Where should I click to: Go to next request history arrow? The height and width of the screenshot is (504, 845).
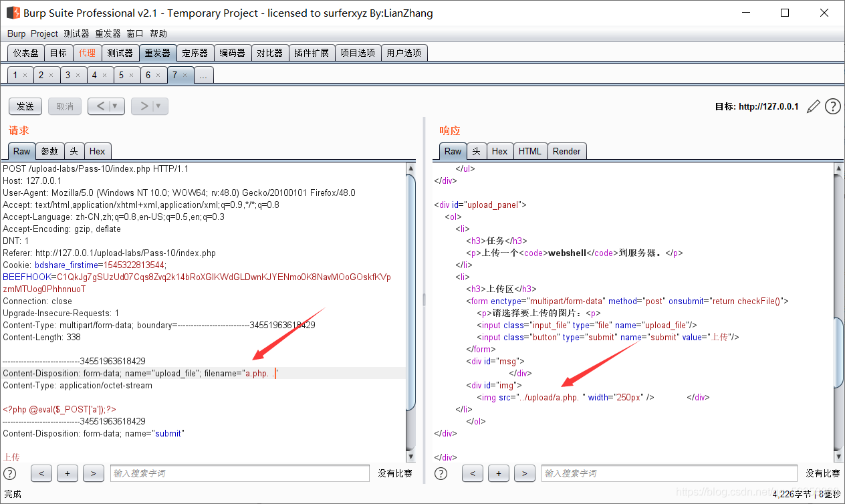coord(144,106)
